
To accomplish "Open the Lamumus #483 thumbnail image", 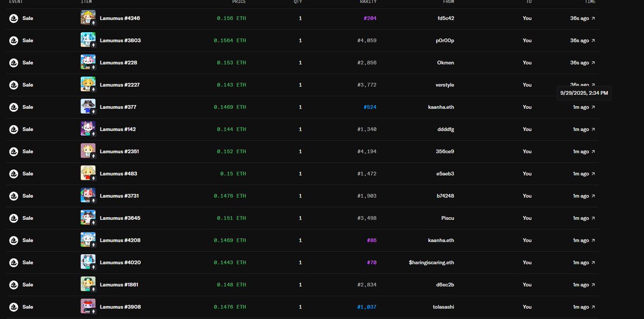I will point(88,174).
